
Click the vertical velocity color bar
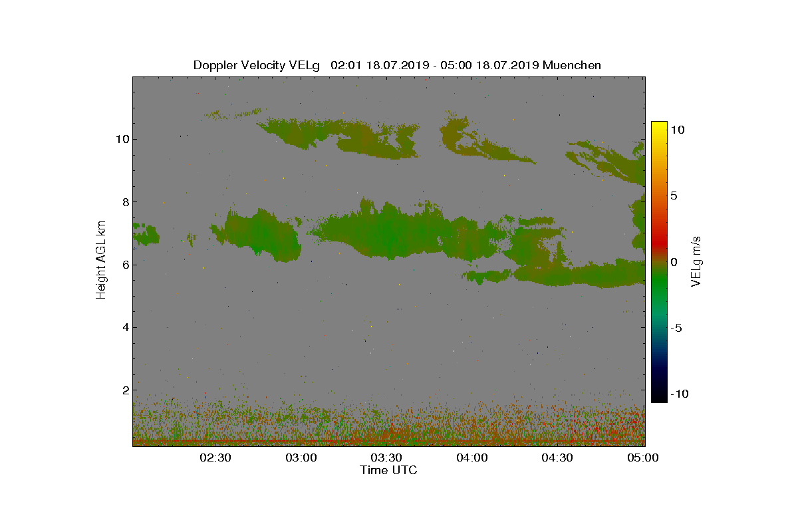tap(659, 262)
